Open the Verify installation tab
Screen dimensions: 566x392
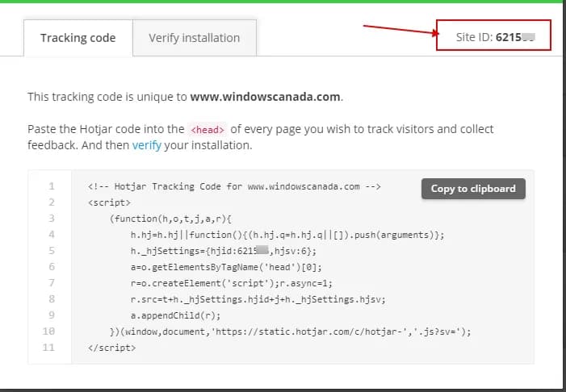click(195, 38)
